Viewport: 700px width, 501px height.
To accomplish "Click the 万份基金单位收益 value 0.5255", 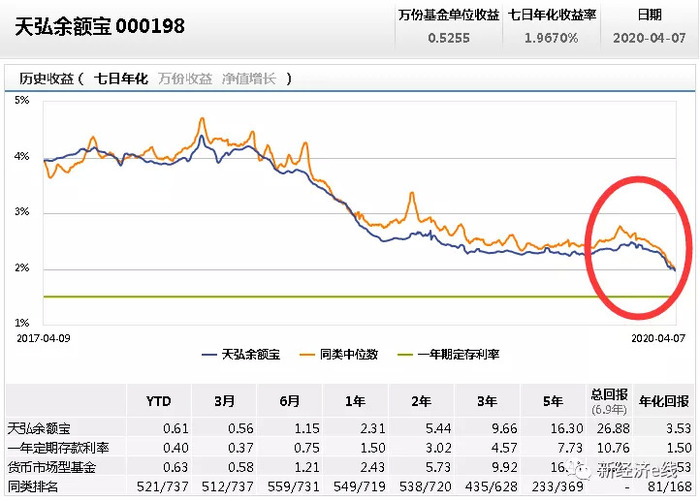I will pos(449,38).
